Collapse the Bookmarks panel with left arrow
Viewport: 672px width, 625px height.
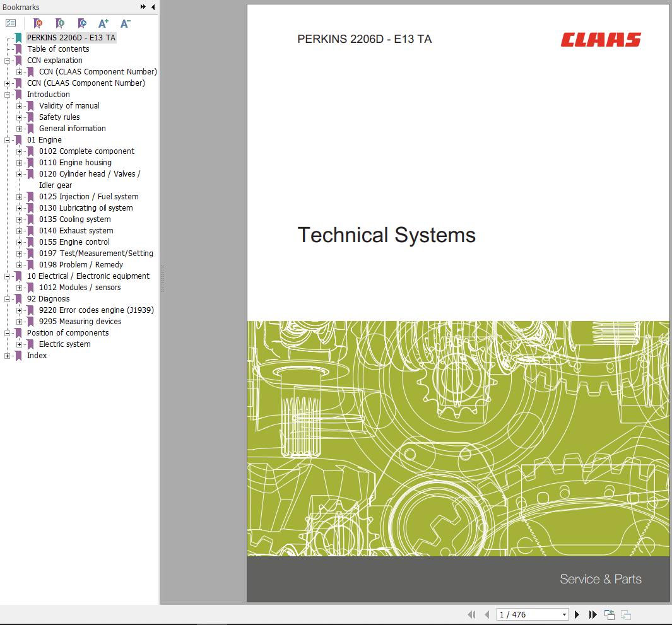tap(153, 7)
